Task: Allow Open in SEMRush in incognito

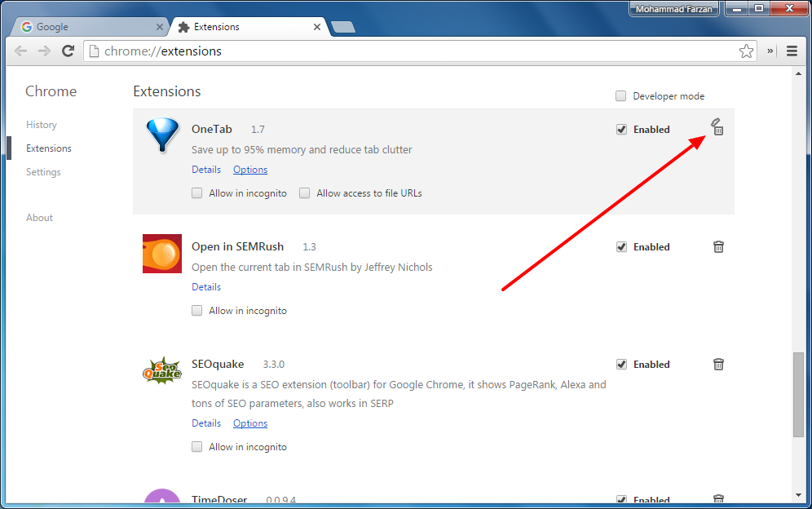Action: pyautogui.click(x=196, y=311)
